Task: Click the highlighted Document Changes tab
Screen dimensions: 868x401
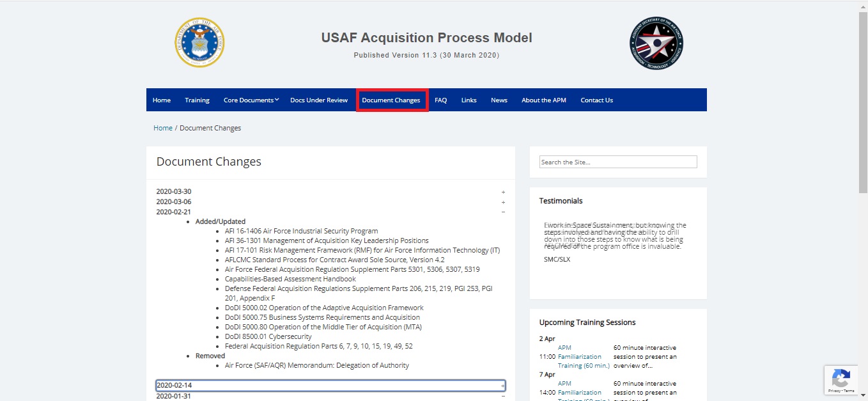Action: 392,100
